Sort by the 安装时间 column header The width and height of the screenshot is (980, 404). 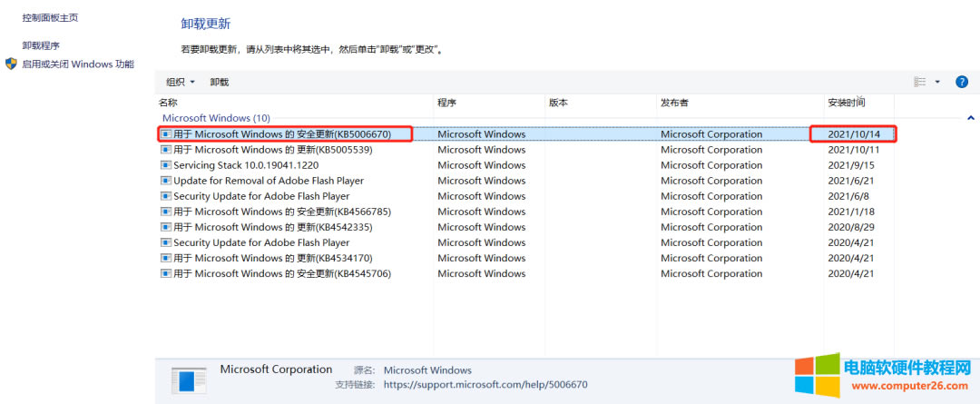[845, 103]
